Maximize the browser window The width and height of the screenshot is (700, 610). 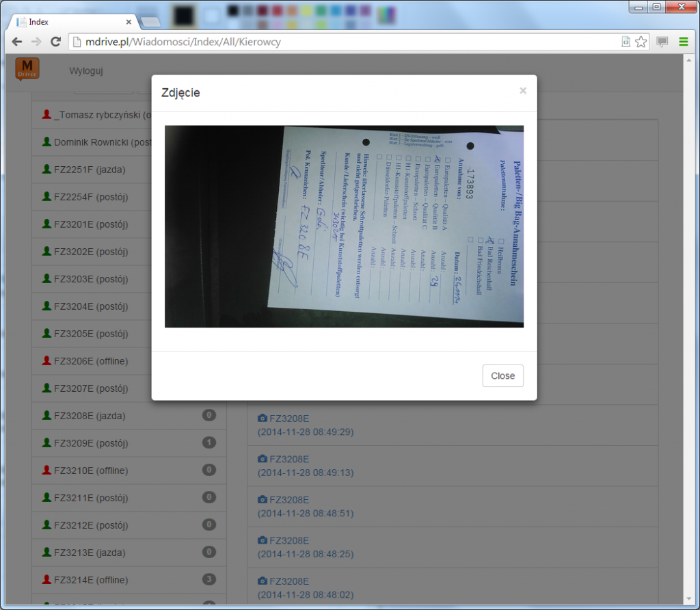point(656,7)
